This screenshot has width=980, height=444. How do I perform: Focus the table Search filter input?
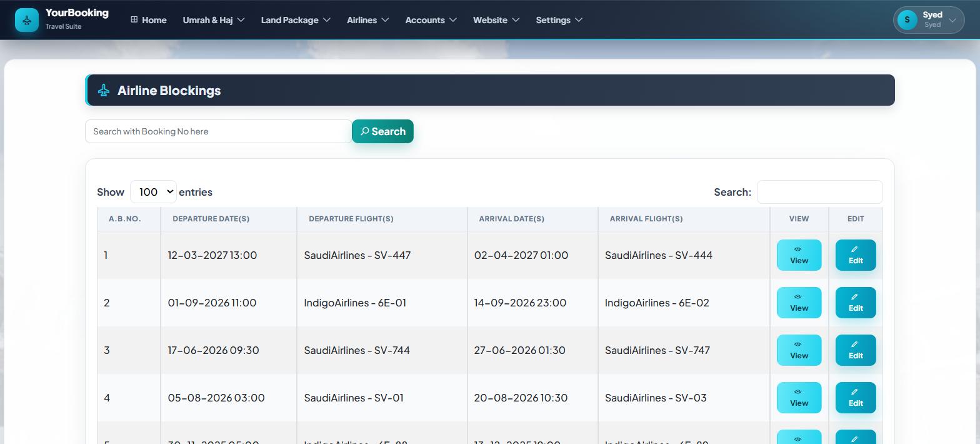819,192
